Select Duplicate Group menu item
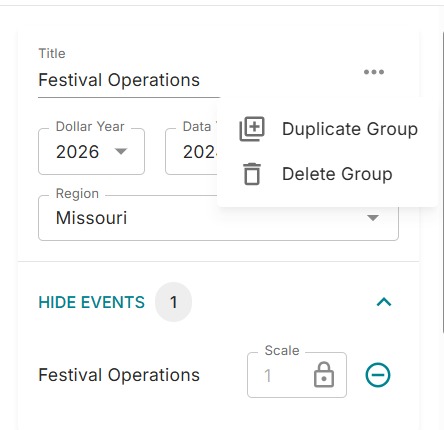Image resolution: width=444 pixels, height=430 pixels. pyautogui.click(x=327, y=129)
